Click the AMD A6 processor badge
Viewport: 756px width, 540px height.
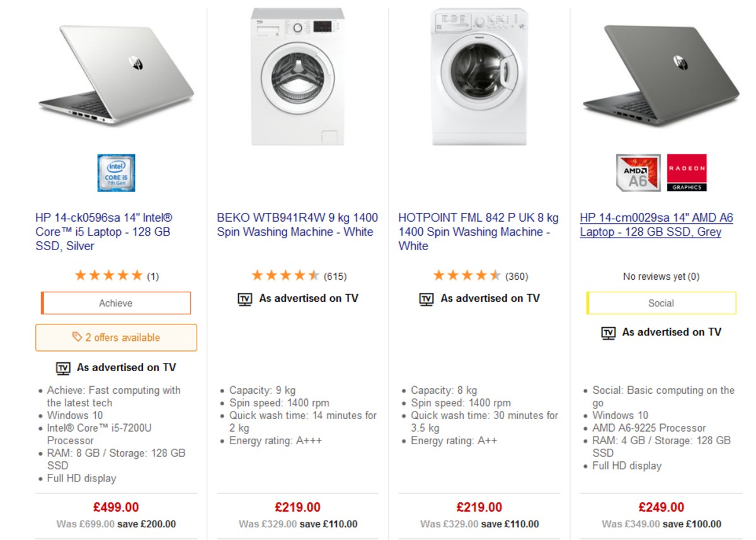(639, 173)
